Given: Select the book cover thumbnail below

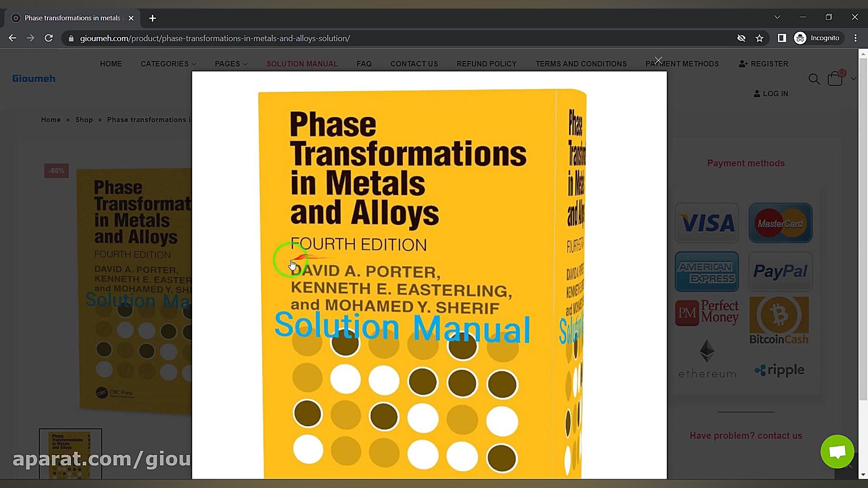Looking at the screenshot, I should click(x=71, y=454).
